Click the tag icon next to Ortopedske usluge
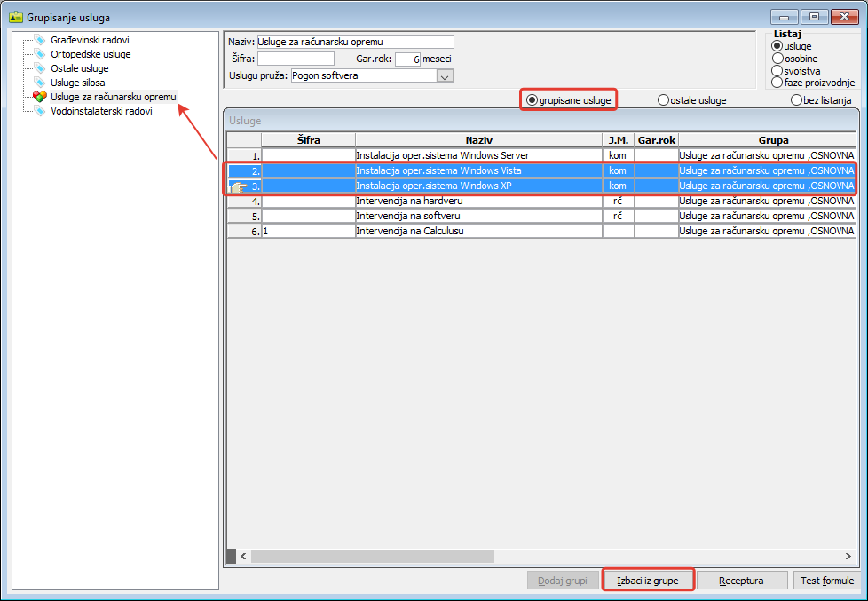Image resolution: width=868 pixels, height=601 pixels. click(x=39, y=55)
